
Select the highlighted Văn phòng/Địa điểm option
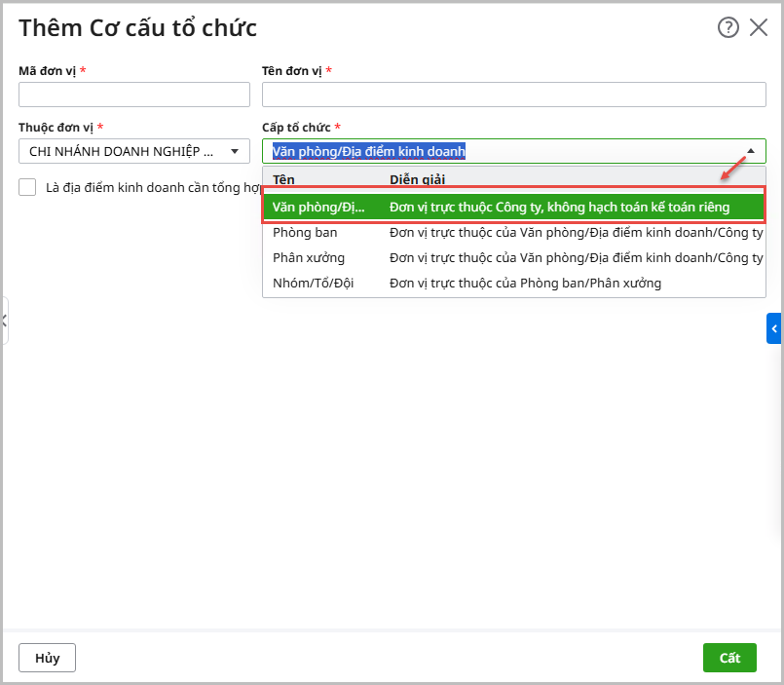click(512, 208)
